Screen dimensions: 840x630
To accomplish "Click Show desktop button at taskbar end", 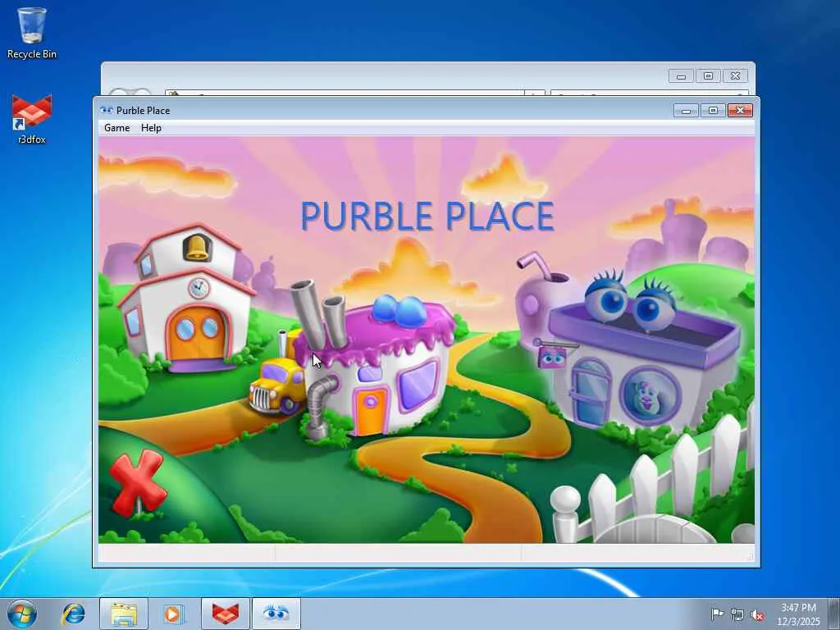I will 834,614.
